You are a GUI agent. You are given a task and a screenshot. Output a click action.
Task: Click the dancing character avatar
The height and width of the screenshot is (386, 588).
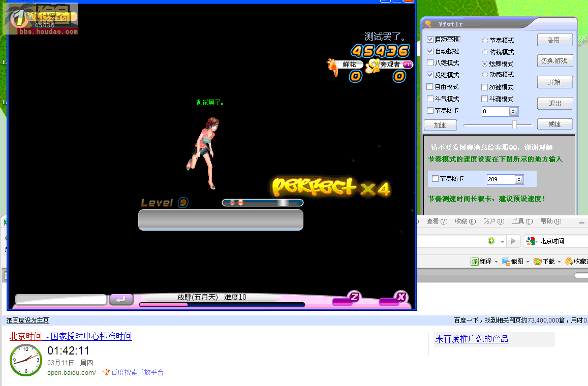pos(203,153)
